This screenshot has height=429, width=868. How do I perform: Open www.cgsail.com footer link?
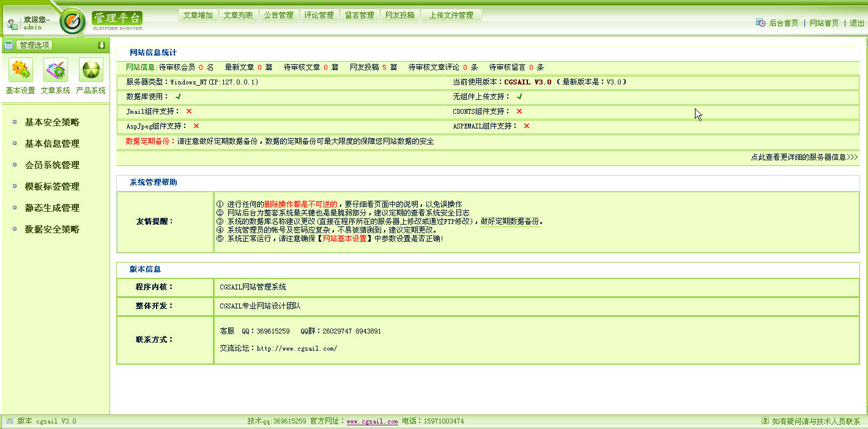click(x=372, y=422)
